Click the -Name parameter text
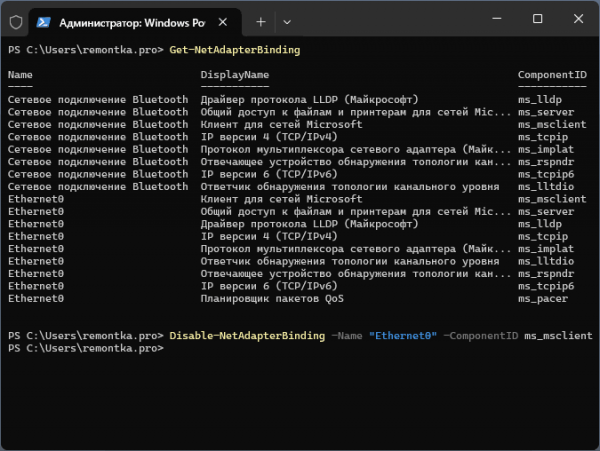 pyautogui.click(x=347, y=336)
